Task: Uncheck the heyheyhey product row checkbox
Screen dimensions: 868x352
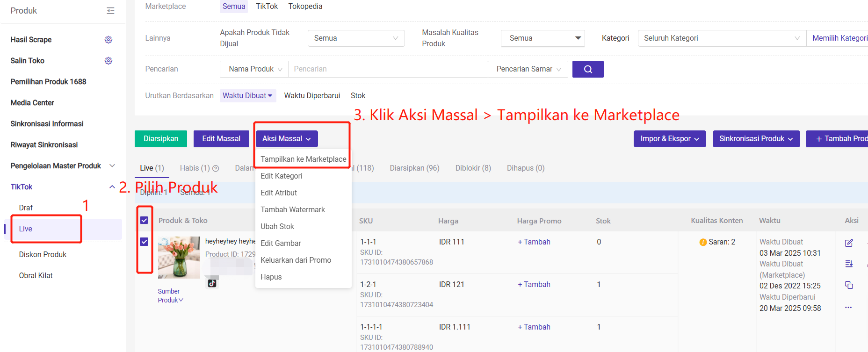Action: click(144, 242)
